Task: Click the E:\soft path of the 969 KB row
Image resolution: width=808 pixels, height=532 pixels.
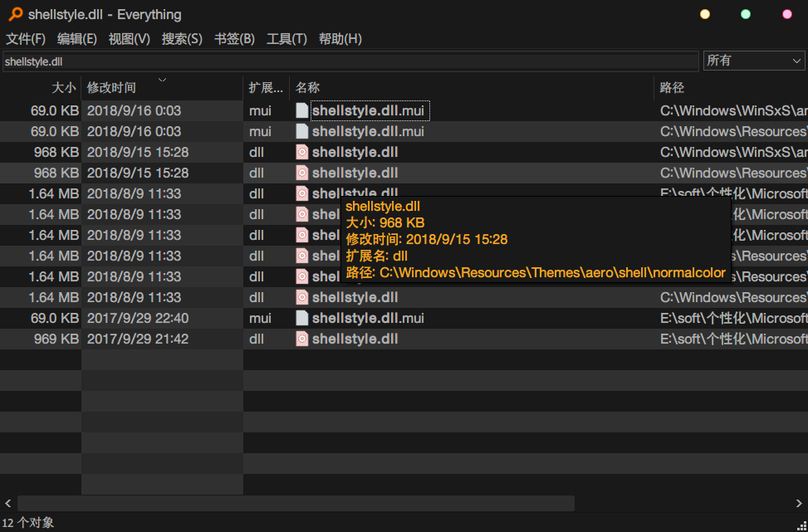Action: [x=734, y=339]
